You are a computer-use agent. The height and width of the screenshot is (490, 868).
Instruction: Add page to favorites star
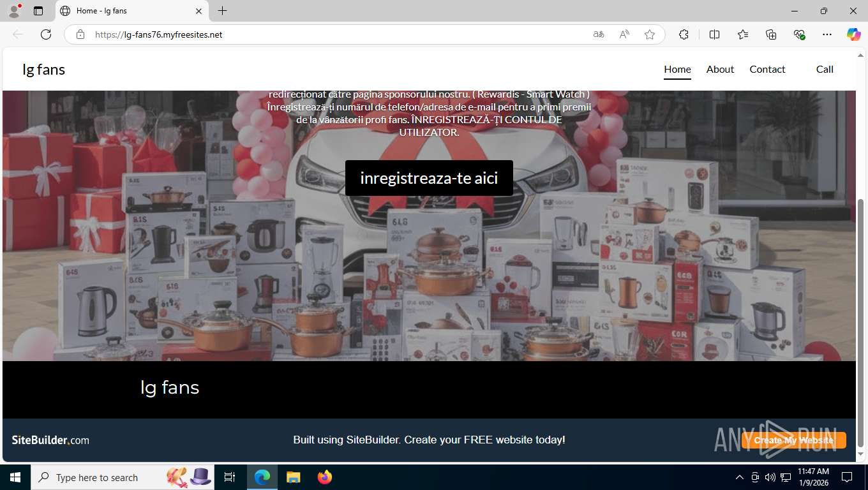(650, 34)
